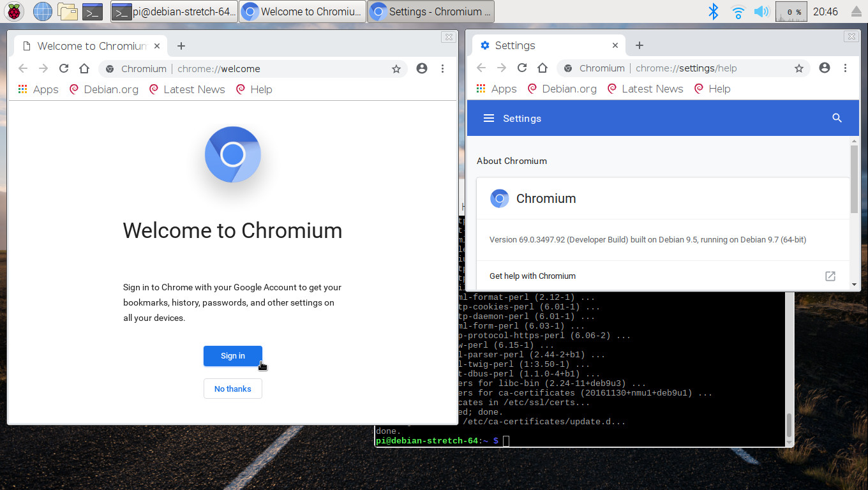Switch to the terminal window in taskbar
Image resolution: width=868 pixels, height=490 pixels.
pyautogui.click(x=174, y=11)
